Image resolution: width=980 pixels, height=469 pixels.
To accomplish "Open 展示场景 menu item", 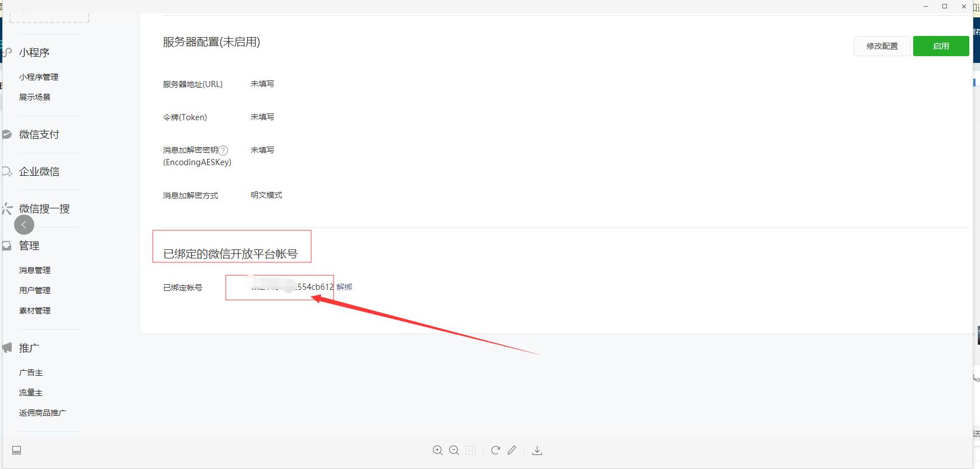I will 35,97.
